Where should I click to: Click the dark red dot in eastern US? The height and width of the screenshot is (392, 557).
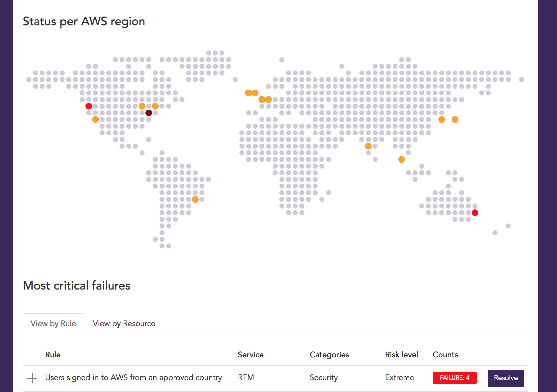pos(149,113)
